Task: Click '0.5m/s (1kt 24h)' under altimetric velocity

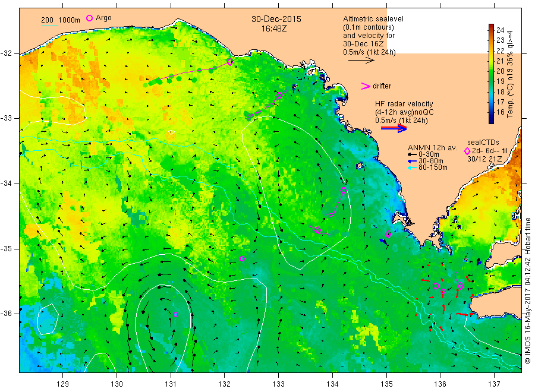Action: (x=370, y=52)
